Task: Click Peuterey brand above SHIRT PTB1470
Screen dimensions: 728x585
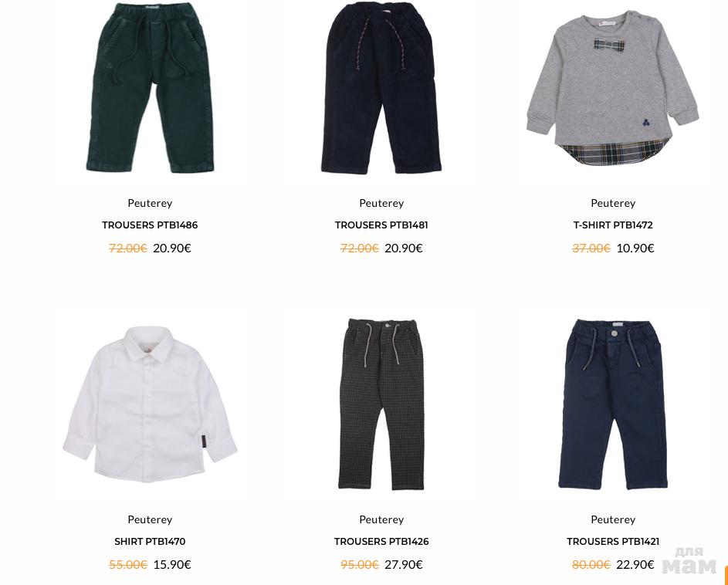Action: [150, 519]
